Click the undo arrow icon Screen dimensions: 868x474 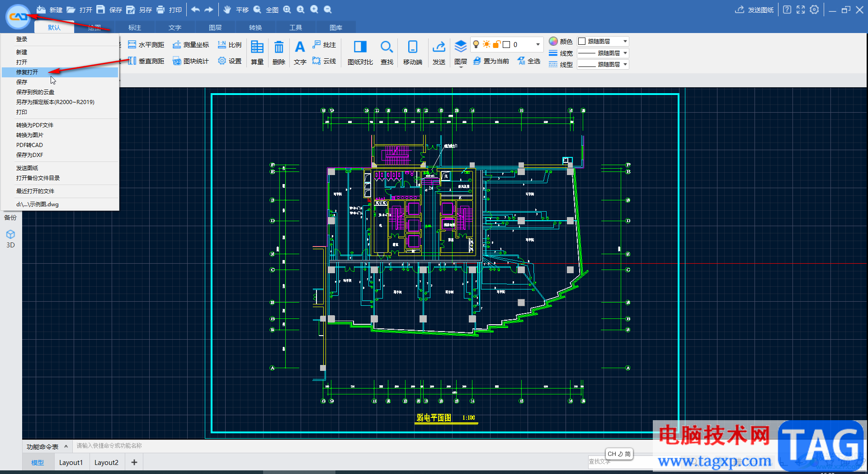point(195,9)
